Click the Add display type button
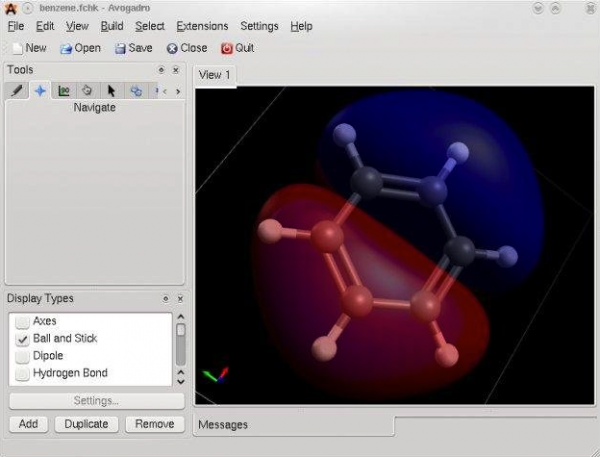The width and height of the screenshot is (600, 457). pos(28,424)
